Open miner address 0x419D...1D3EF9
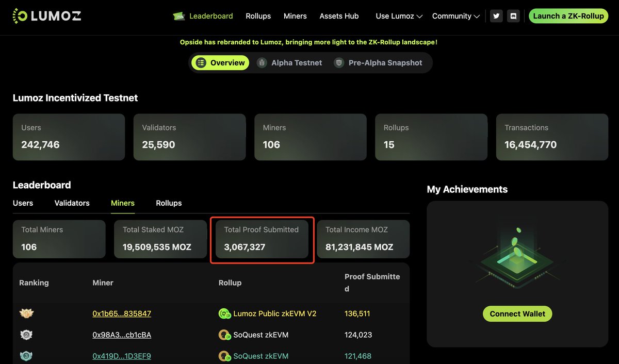The height and width of the screenshot is (364, 619). [x=122, y=356]
